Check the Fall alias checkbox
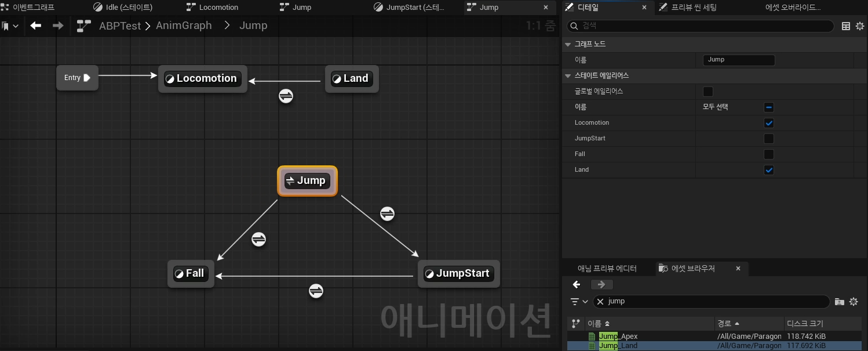 pos(769,154)
